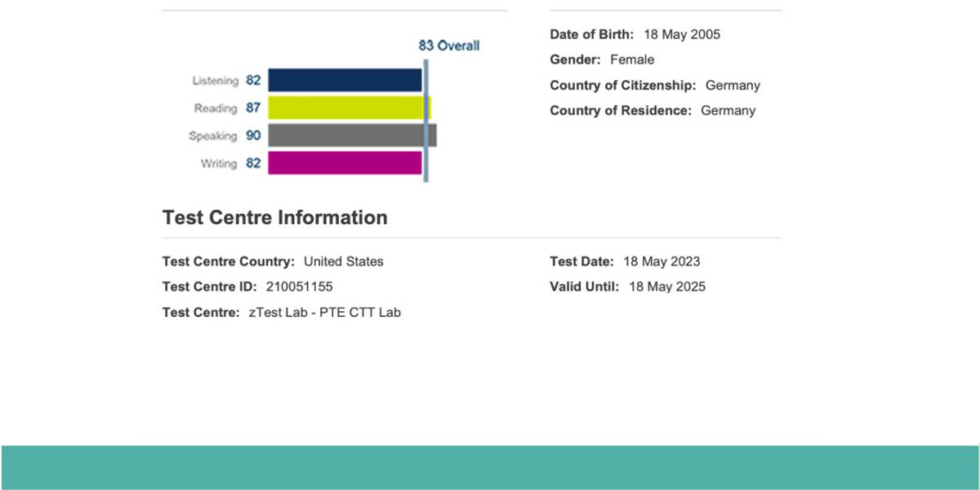This screenshot has width=980, height=490.
Task: Select the Date of Birth value
Action: (x=683, y=34)
